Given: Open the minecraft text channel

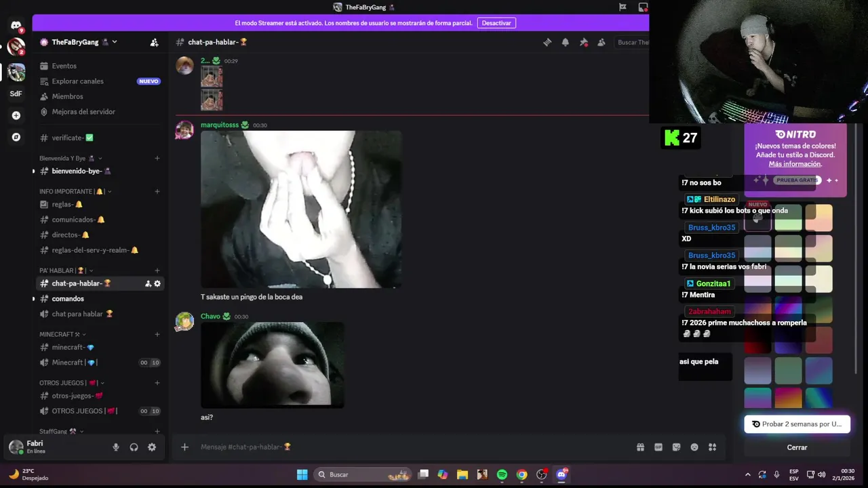Looking at the screenshot, I should [x=100, y=347].
